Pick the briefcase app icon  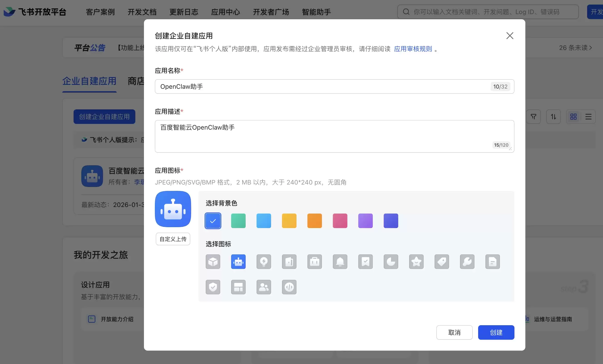tap(314, 261)
